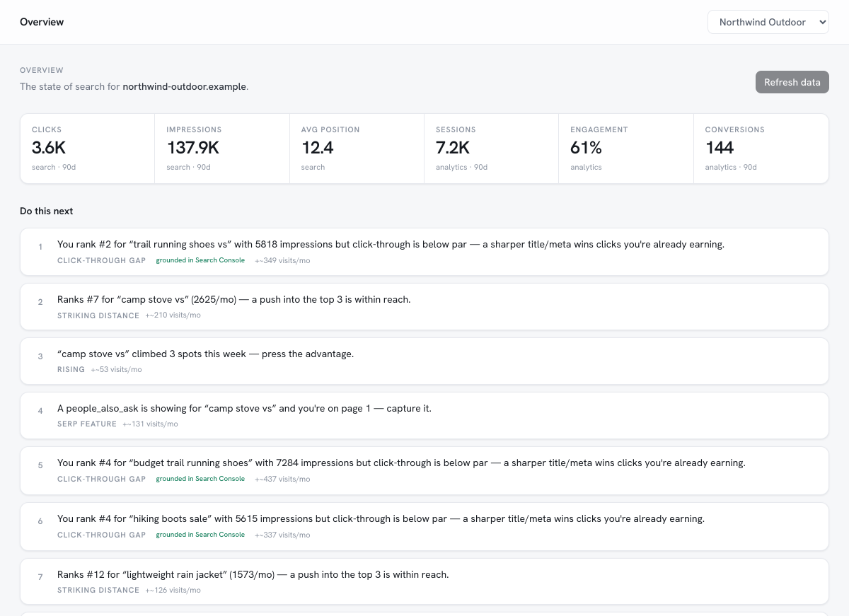The height and width of the screenshot is (616, 849).
Task: Open the people_also_ask recommendation
Action: [424, 416]
